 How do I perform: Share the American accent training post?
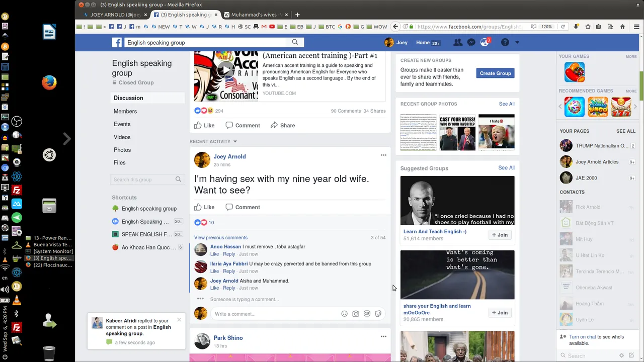[283, 125]
